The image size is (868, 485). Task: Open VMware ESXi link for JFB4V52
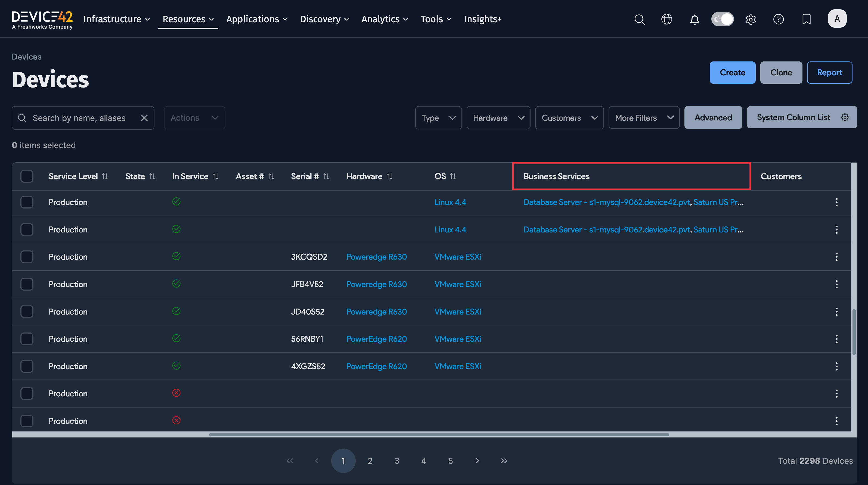(x=458, y=284)
